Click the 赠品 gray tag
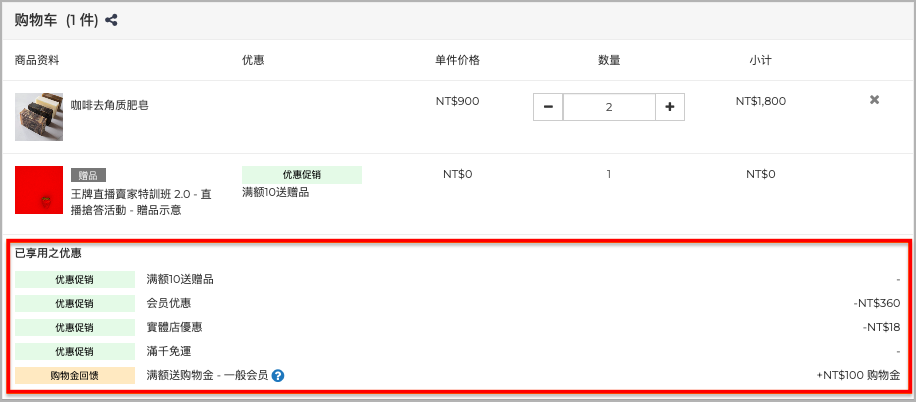The width and height of the screenshot is (916, 402). (88, 175)
